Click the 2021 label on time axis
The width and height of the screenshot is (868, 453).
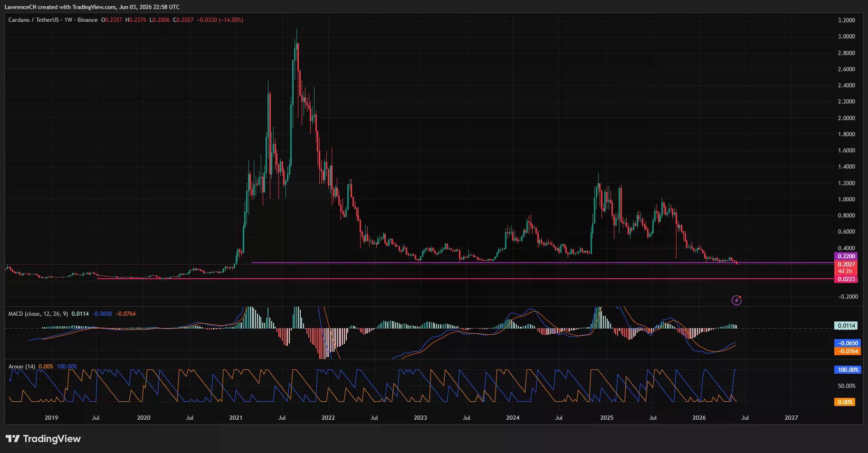pos(236,418)
